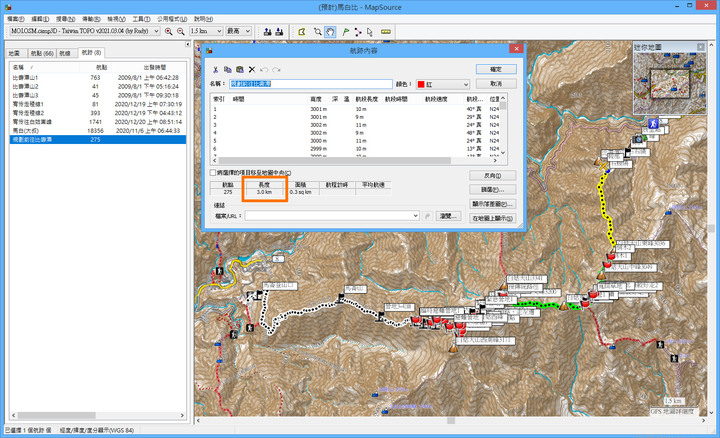Viewport: 720px width, 438px height.
Task: Click the hiker icon at map top right
Action: (653, 123)
